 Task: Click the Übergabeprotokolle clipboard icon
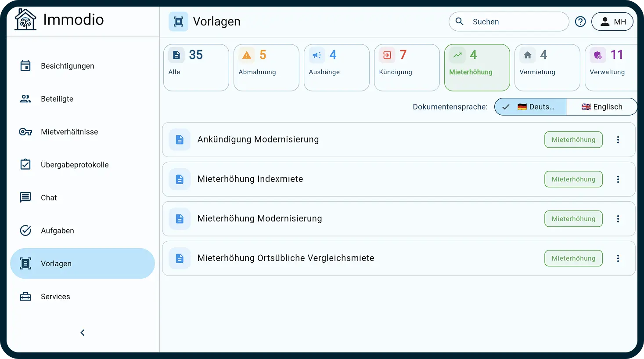25,164
